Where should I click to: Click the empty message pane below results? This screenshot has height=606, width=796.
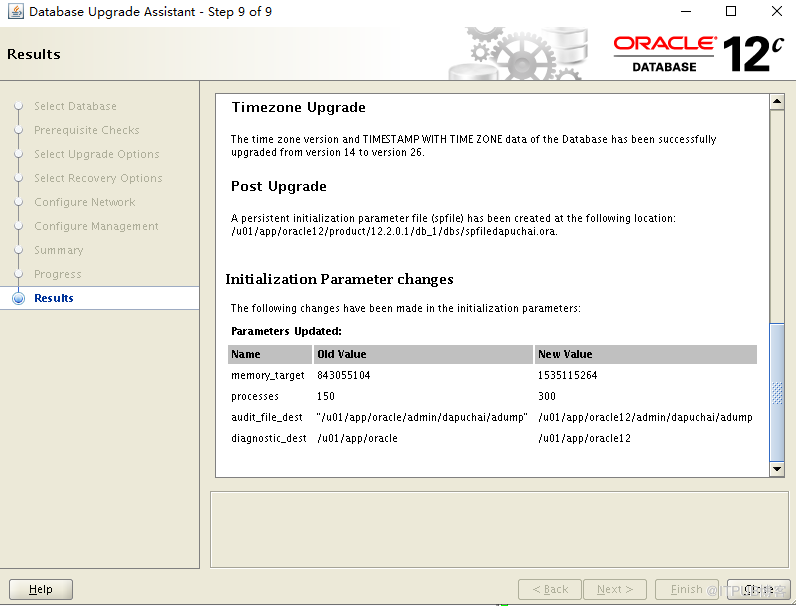[x=499, y=529]
